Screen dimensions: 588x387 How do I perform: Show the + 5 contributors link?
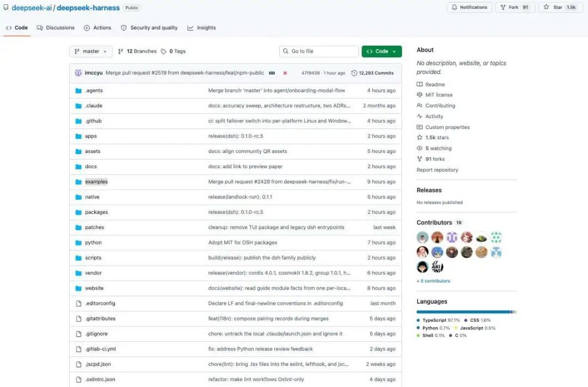(433, 281)
